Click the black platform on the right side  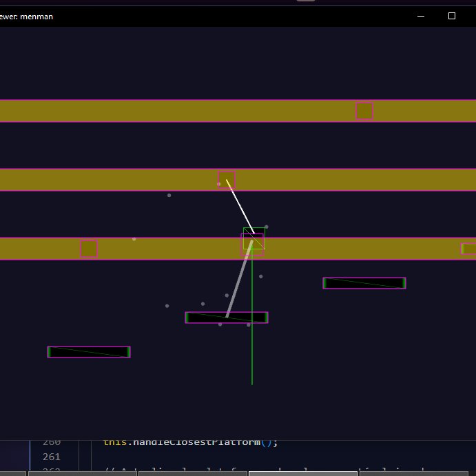[x=364, y=283]
